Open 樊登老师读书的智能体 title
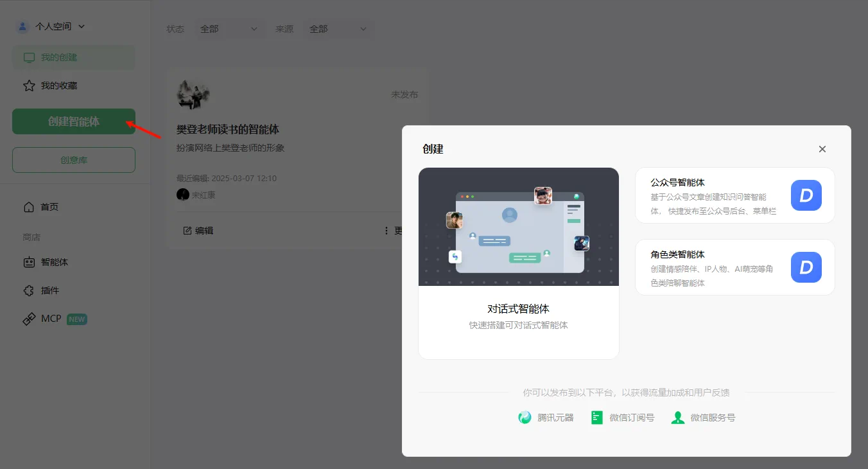Image resolution: width=868 pixels, height=469 pixels. [x=228, y=130]
